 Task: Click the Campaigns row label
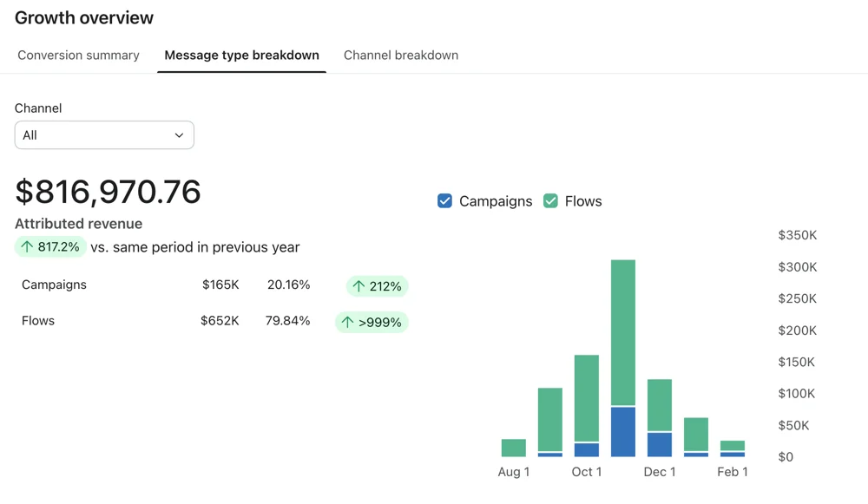coord(54,285)
